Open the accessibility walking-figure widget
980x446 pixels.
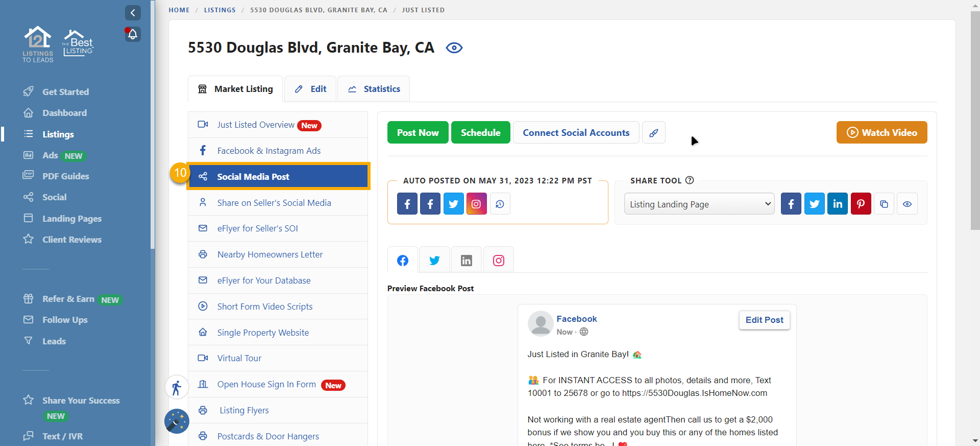click(x=177, y=388)
